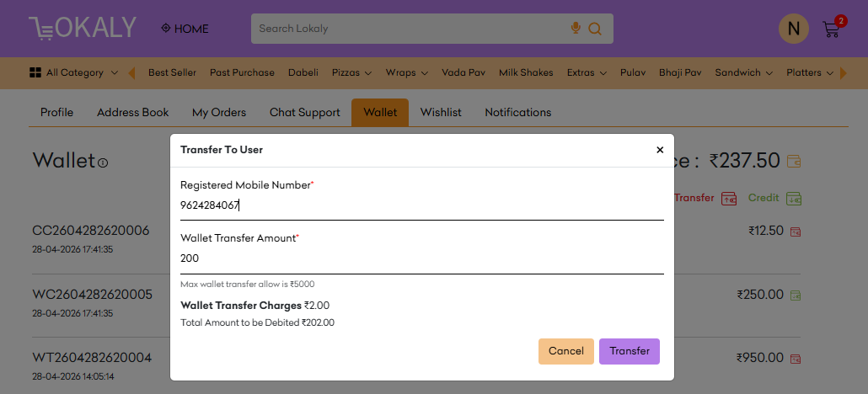The height and width of the screenshot is (394, 868).
Task: Expand the Wraps category menu
Action: (425, 73)
